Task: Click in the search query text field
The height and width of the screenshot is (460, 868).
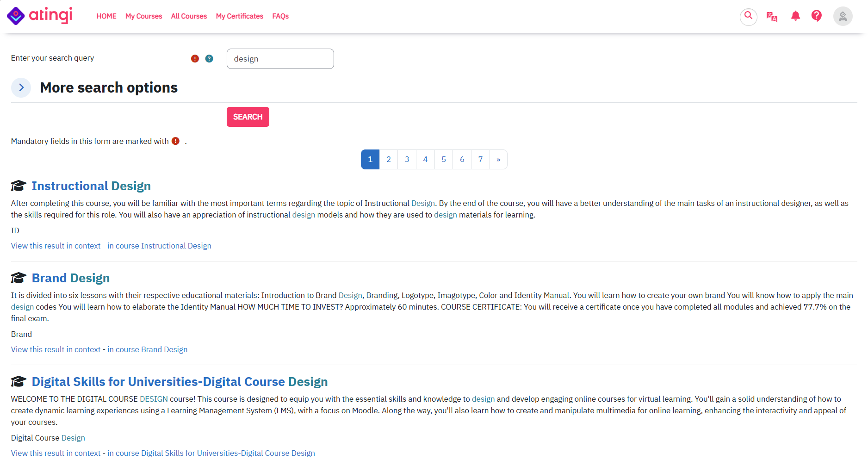Action: pyautogui.click(x=280, y=59)
